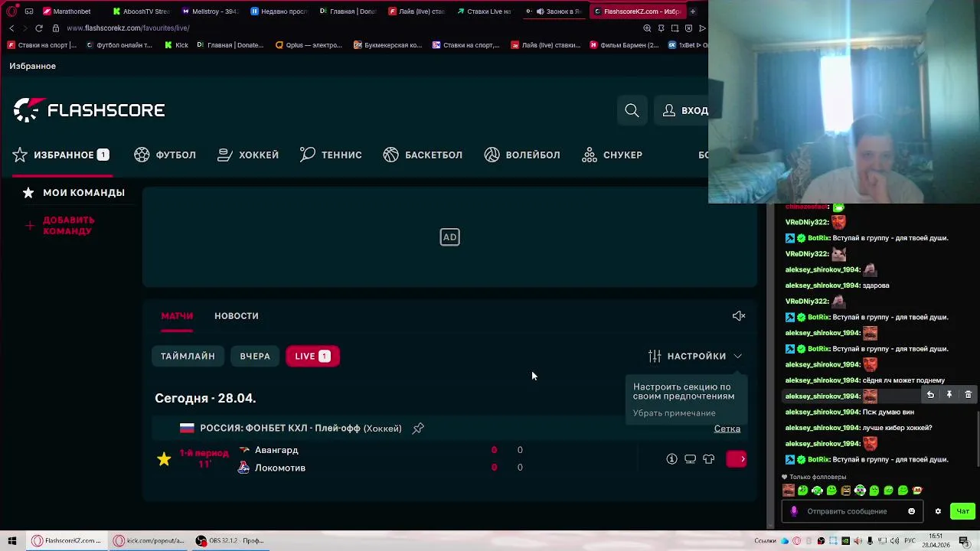Switch to the Звонок в Я tab
Viewport: 980px width, 551px height.
pyautogui.click(x=554, y=11)
